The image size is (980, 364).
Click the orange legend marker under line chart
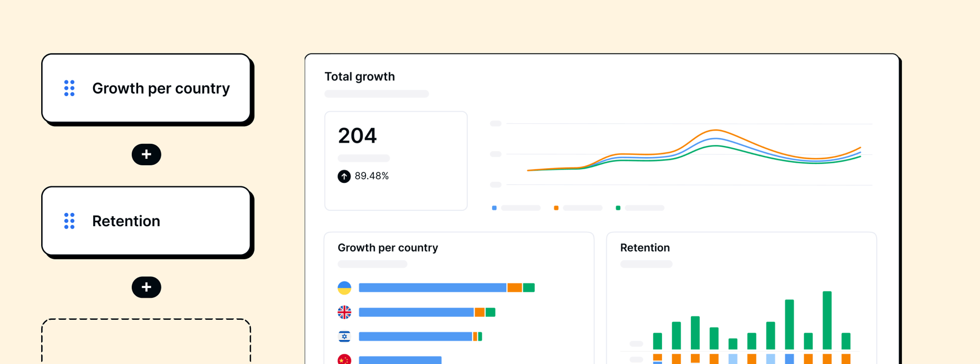tap(556, 208)
